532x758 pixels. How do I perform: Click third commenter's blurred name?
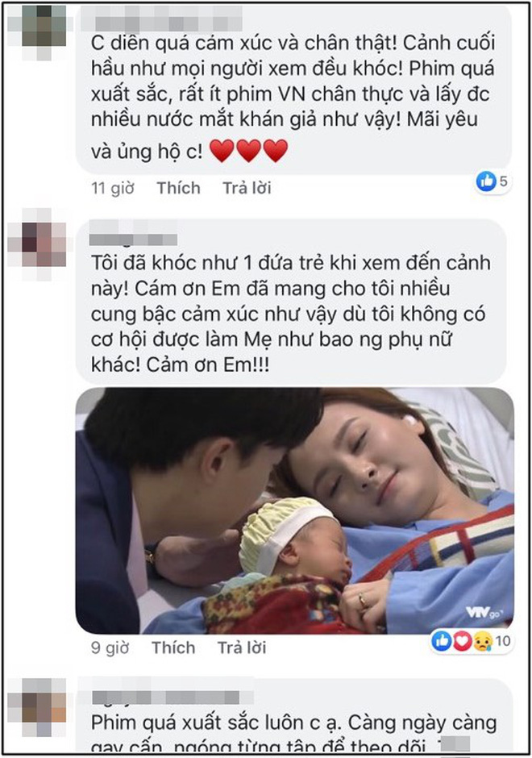(166, 697)
